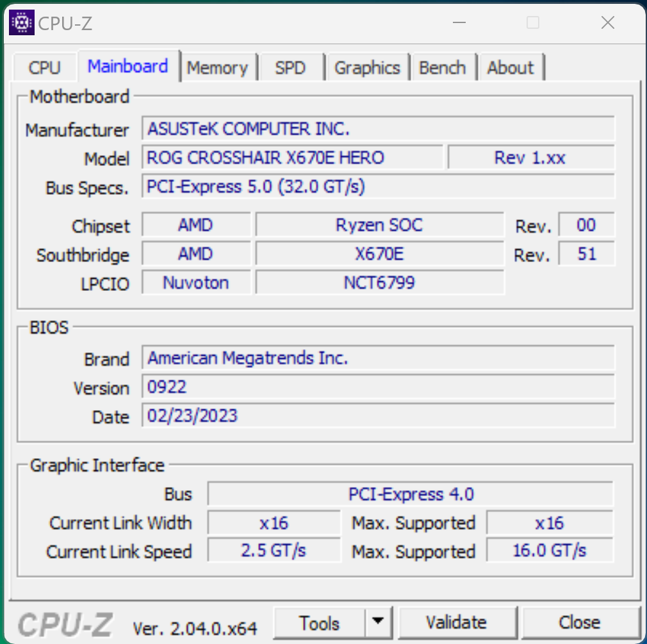
Task: Close the CPU-Z window with X
Action: click(x=608, y=22)
